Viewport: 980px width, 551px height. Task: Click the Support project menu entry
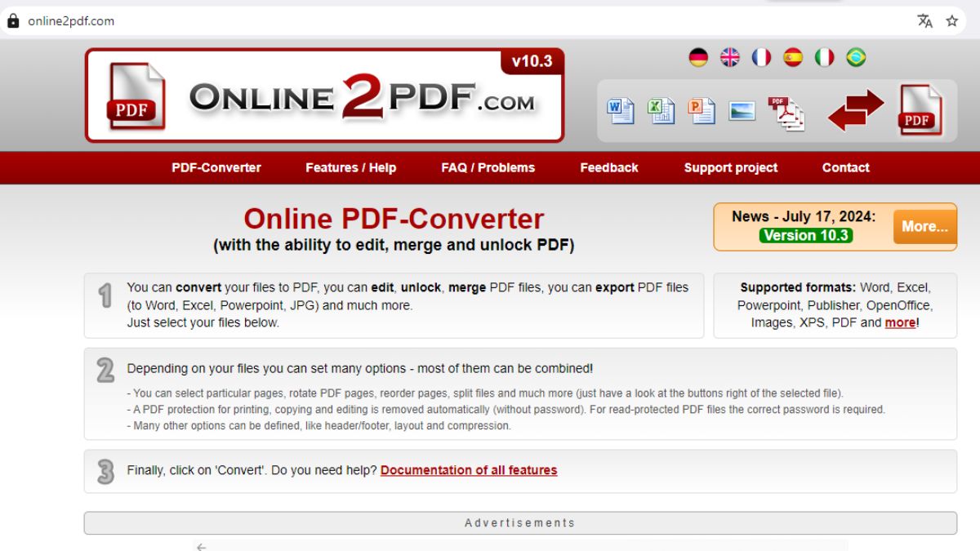(x=730, y=167)
